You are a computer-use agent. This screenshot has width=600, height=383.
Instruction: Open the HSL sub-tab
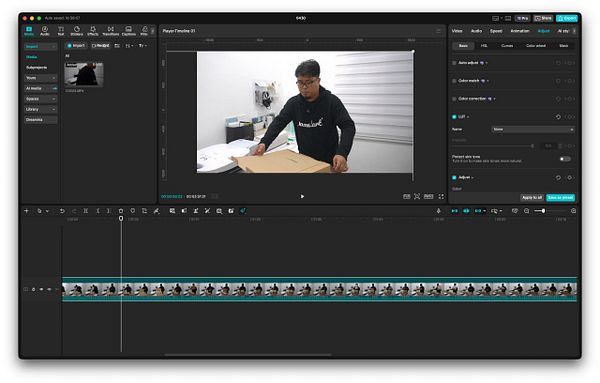(484, 46)
